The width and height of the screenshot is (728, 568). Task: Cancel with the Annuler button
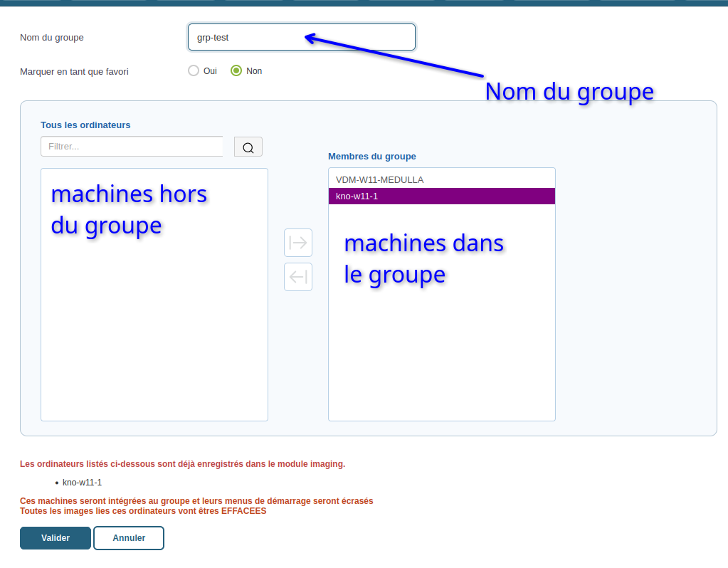tap(129, 538)
